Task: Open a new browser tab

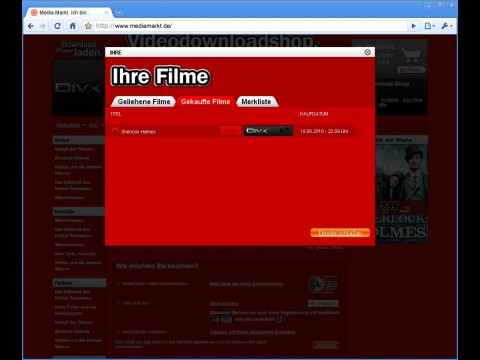Action: (119, 13)
